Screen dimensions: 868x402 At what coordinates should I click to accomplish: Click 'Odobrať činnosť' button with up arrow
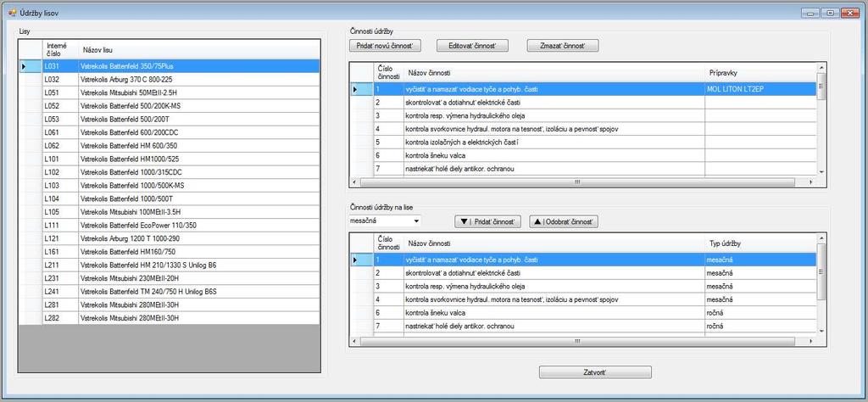pyautogui.click(x=564, y=221)
